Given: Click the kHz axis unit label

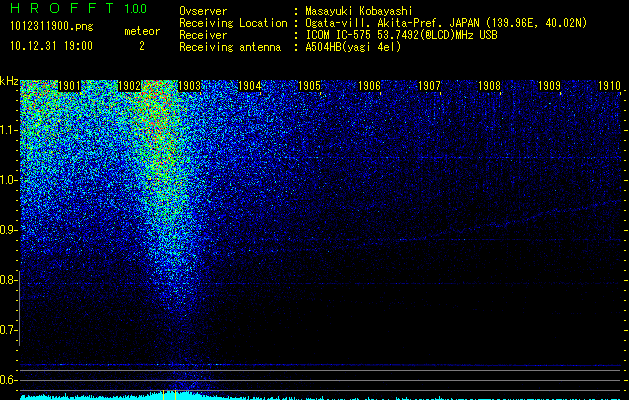Looking at the screenshot, I should coord(9,81).
